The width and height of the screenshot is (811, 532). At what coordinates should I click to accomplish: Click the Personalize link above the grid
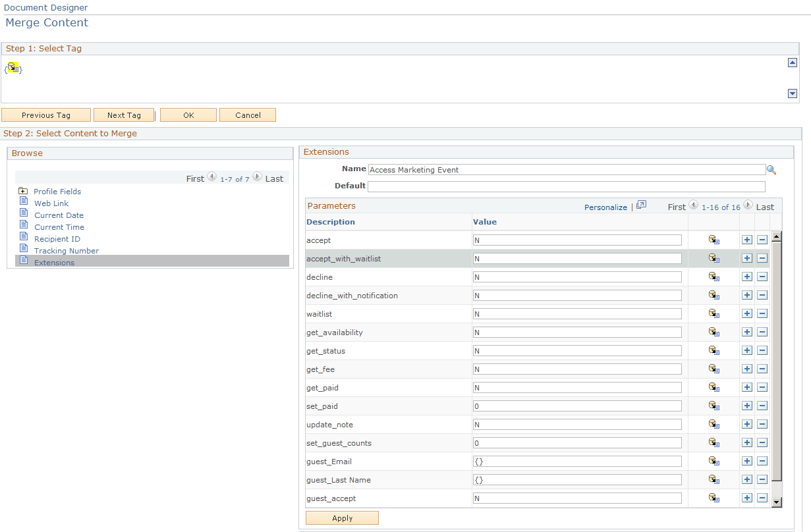click(605, 207)
